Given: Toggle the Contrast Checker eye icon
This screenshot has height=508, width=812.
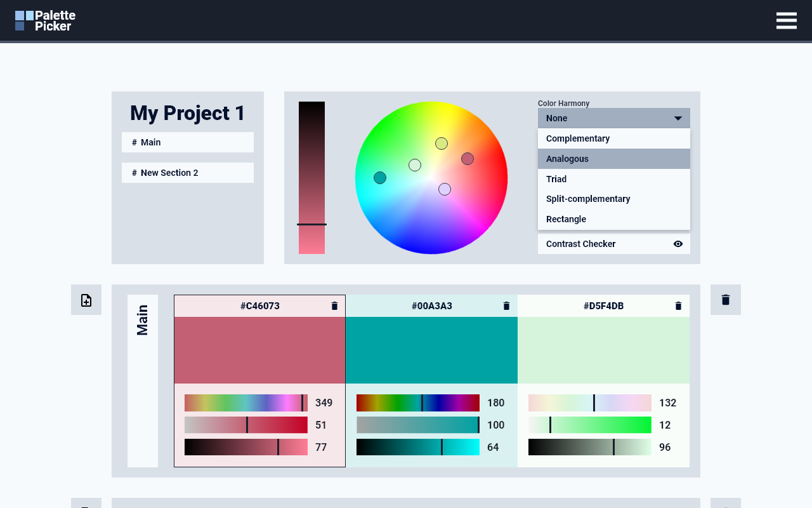Looking at the screenshot, I should 678,244.
